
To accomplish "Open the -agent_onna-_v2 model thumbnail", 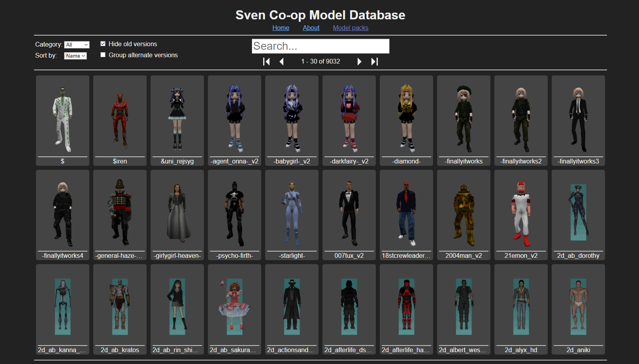I will [x=234, y=121].
